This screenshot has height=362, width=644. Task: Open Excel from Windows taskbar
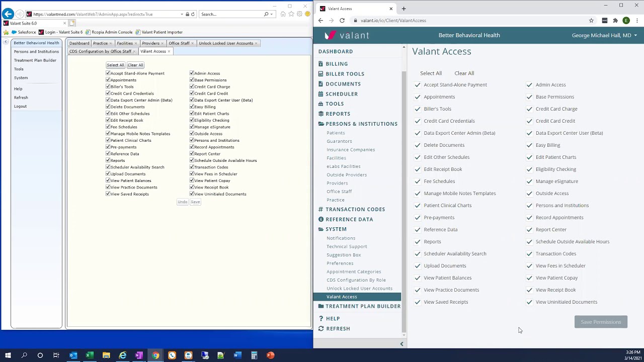pos(90,355)
